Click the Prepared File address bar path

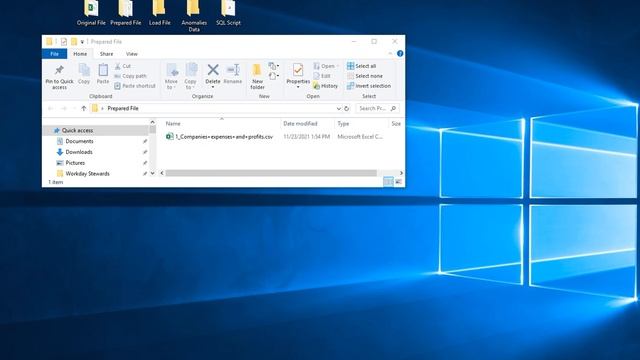click(123, 108)
